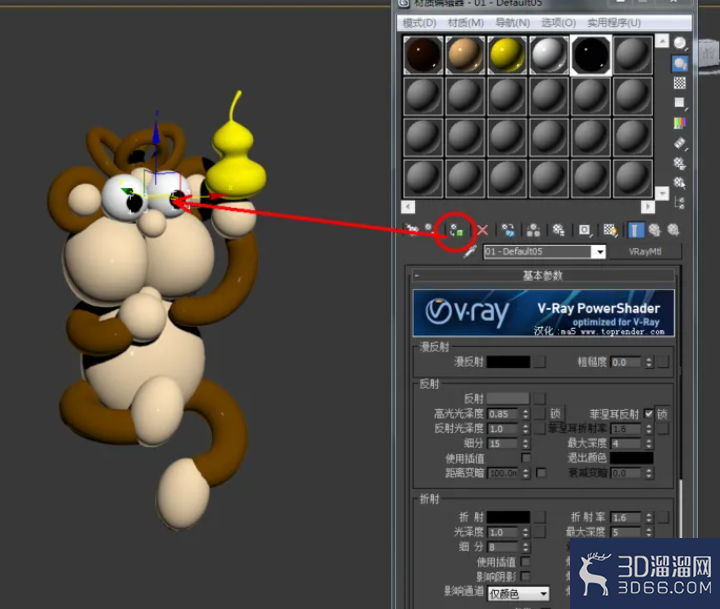Toggle the checkered Background icon

(x=680, y=83)
